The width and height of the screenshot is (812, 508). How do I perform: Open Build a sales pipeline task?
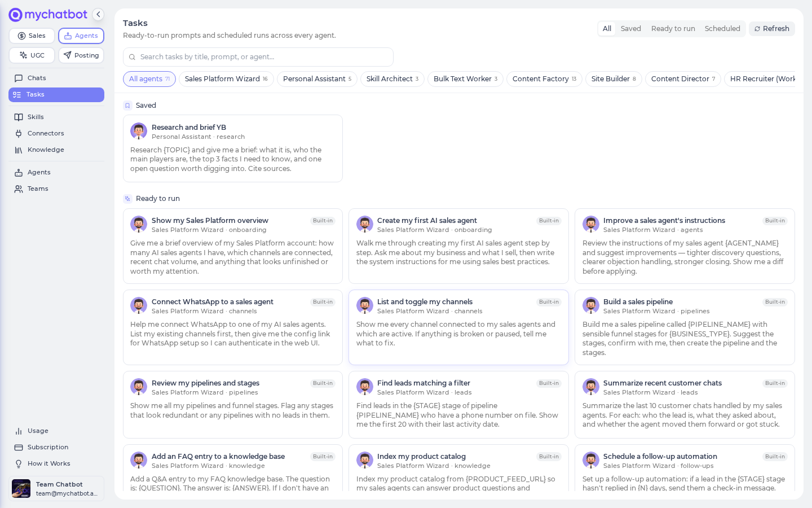685,327
